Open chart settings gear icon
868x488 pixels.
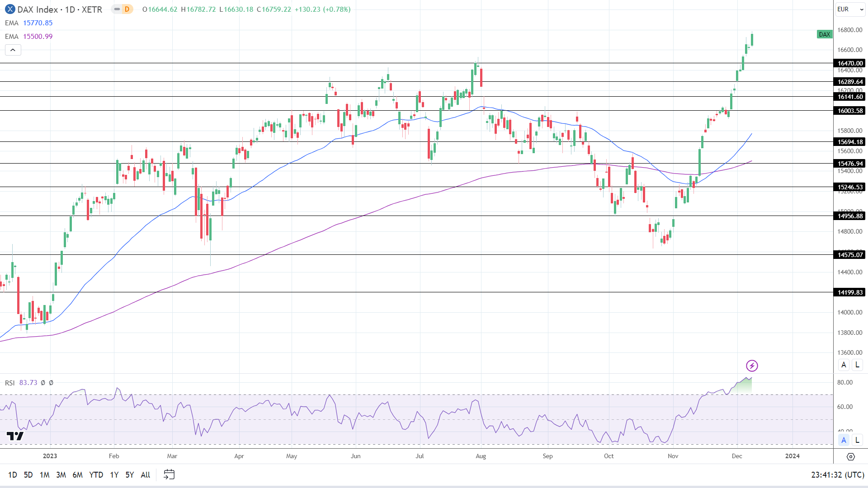tap(850, 457)
